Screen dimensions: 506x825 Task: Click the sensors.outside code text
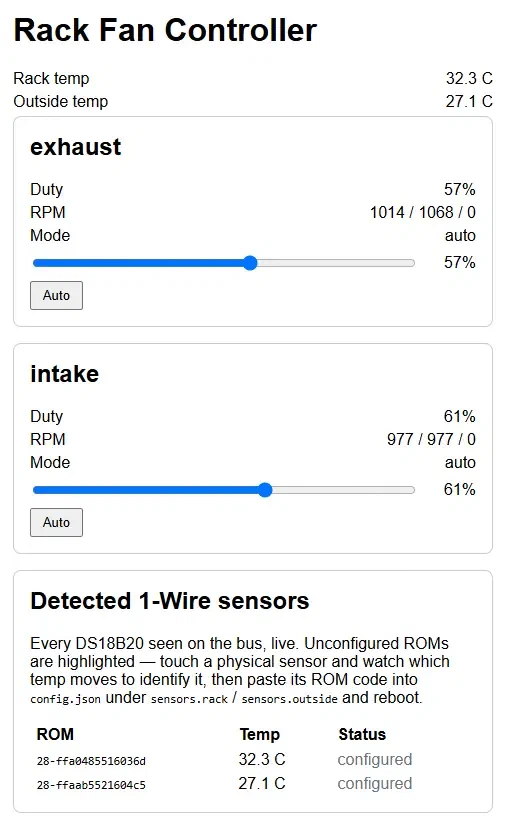point(289,699)
